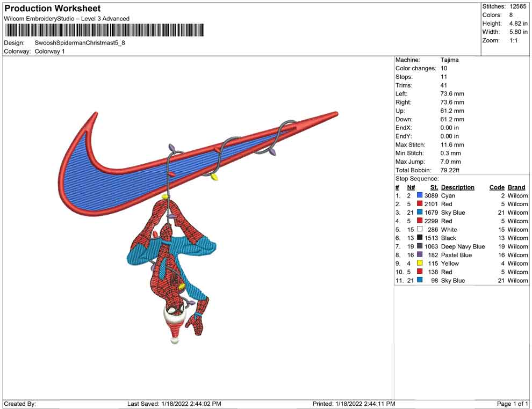This screenshot has height=409, width=532.
Task: Select "Wilcom EmbroideryStudio – Level 3 Advanced" text
Action: coord(67,19)
